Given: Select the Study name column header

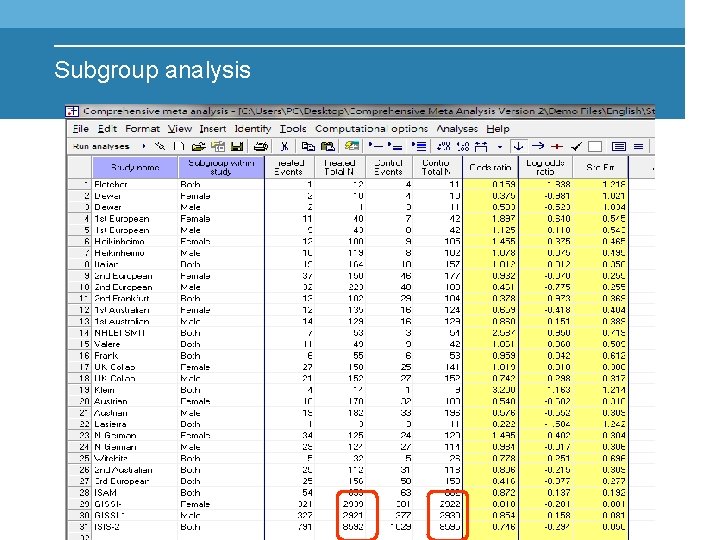Looking at the screenshot, I should tap(135, 167).
